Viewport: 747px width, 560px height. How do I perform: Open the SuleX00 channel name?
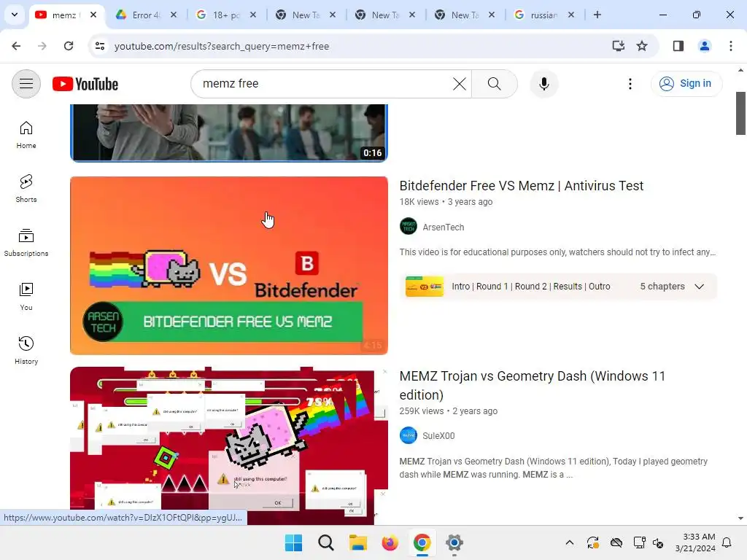(x=438, y=436)
